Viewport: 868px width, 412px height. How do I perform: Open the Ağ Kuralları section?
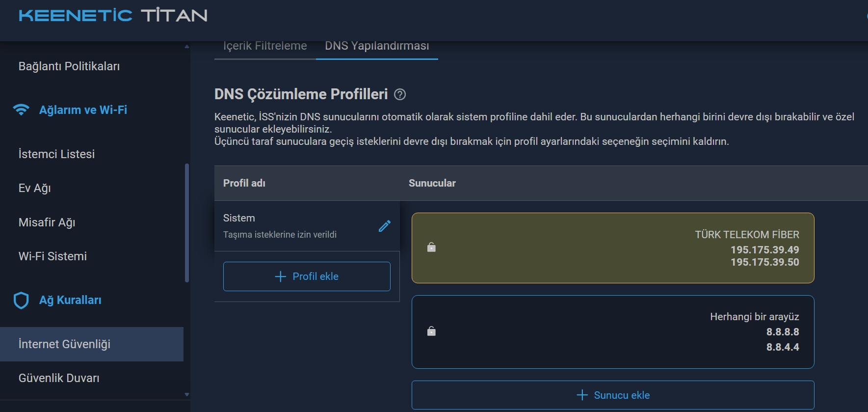pos(70,300)
